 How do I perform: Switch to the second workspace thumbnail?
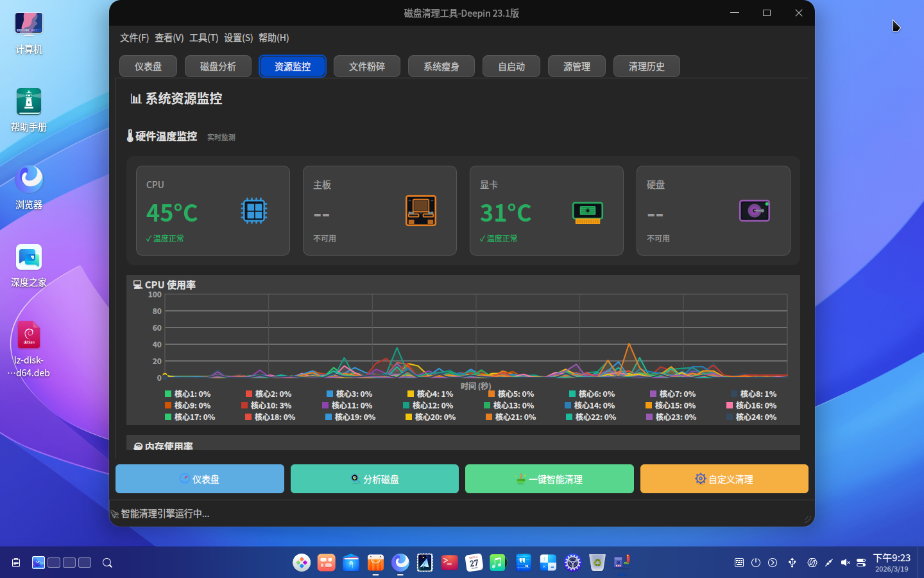[54, 563]
